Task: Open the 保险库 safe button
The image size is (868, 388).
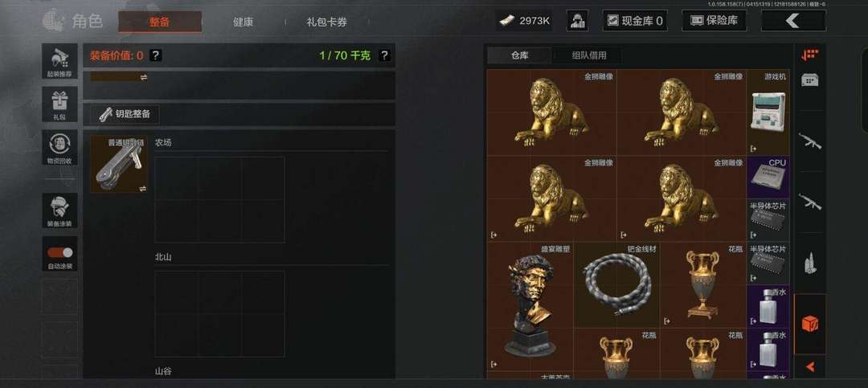Action: pyautogui.click(x=714, y=21)
